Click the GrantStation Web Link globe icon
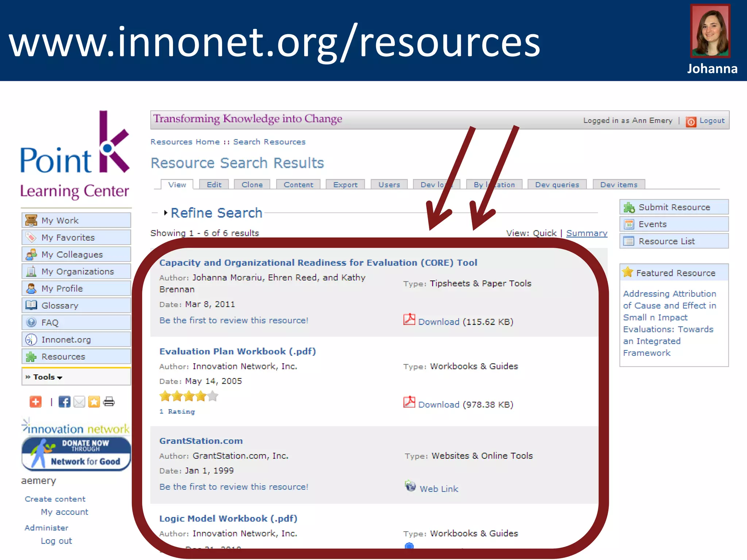Viewport: 747px width, 560px height. pos(410,486)
